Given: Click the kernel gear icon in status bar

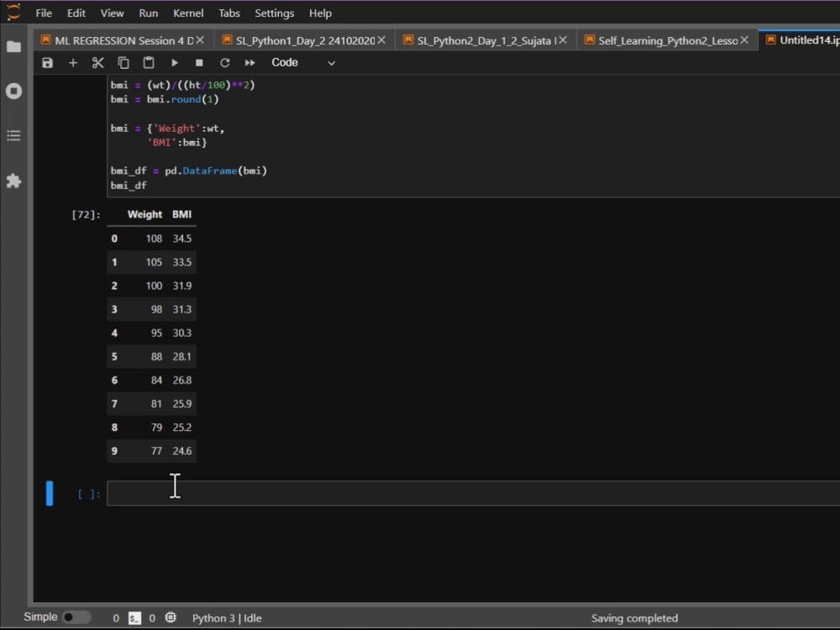Looking at the screenshot, I should coord(171,617).
